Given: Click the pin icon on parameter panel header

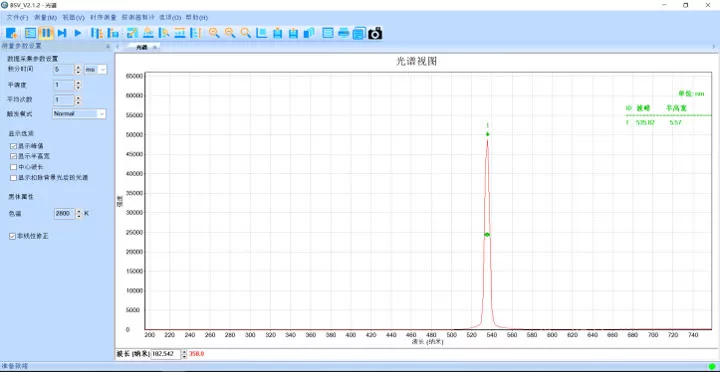Looking at the screenshot, I should point(108,46).
